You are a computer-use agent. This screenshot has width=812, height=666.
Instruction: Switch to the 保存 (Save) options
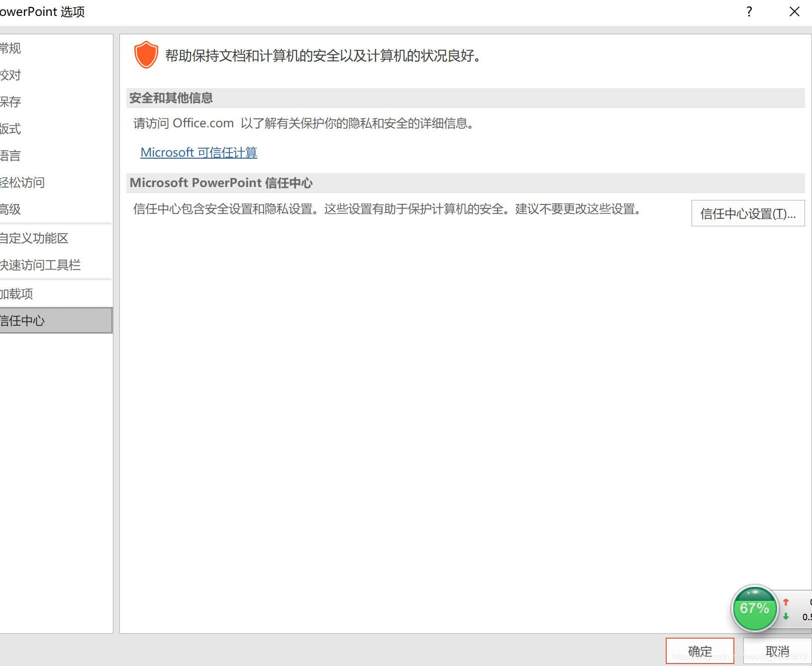pyautogui.click(x=56, y=102)
